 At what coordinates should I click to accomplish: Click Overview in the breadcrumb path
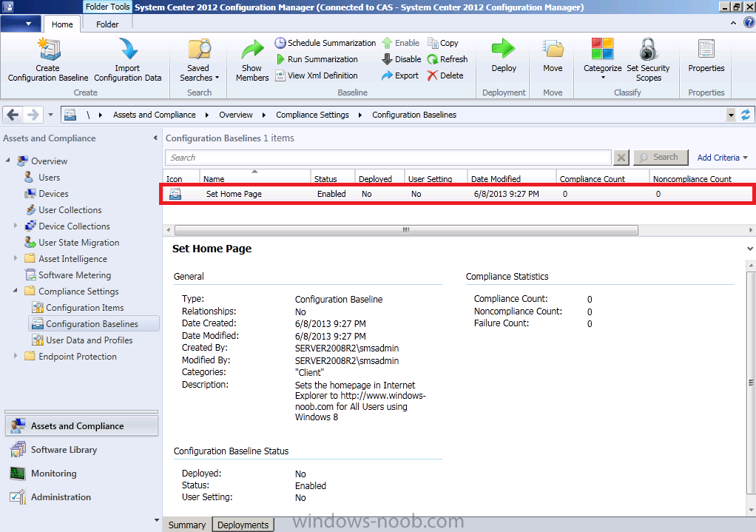coord(236,115)
